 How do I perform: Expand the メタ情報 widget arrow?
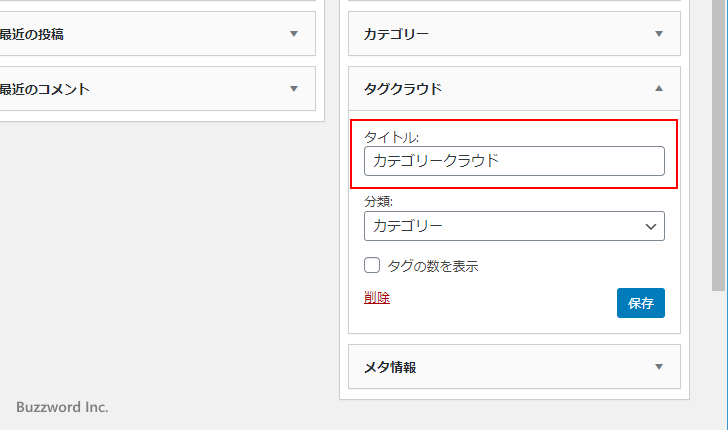click(658, 367)
